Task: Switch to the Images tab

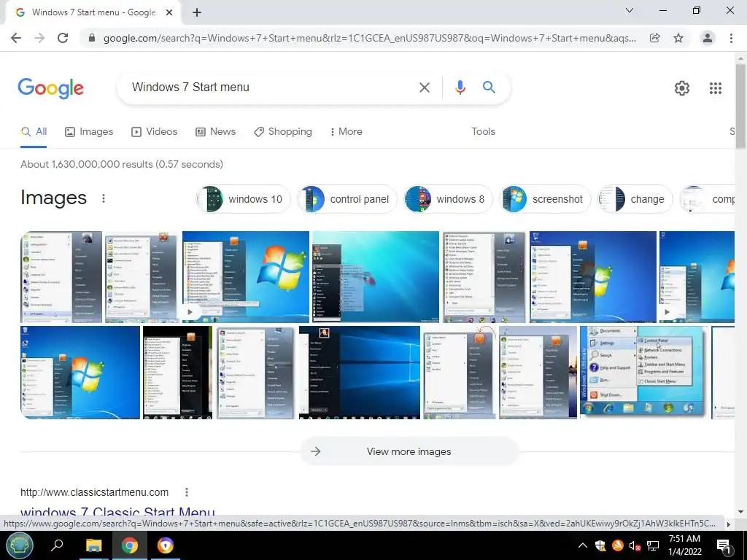Action: pyautogui.click(x=89, y=132)
